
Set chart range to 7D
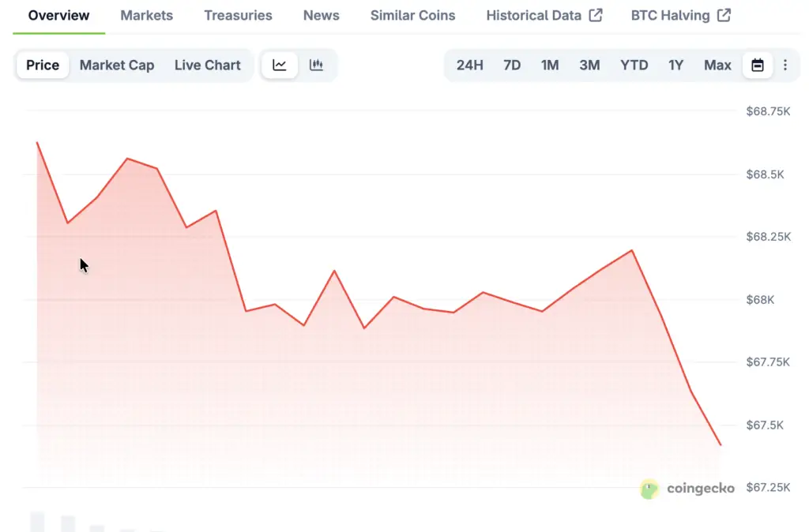click(512, 66)
